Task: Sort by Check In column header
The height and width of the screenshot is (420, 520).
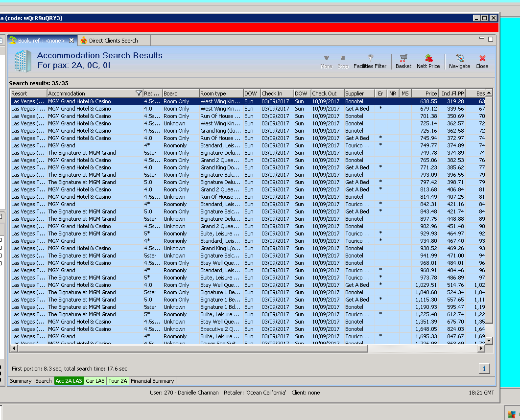Action: (277, 93)
